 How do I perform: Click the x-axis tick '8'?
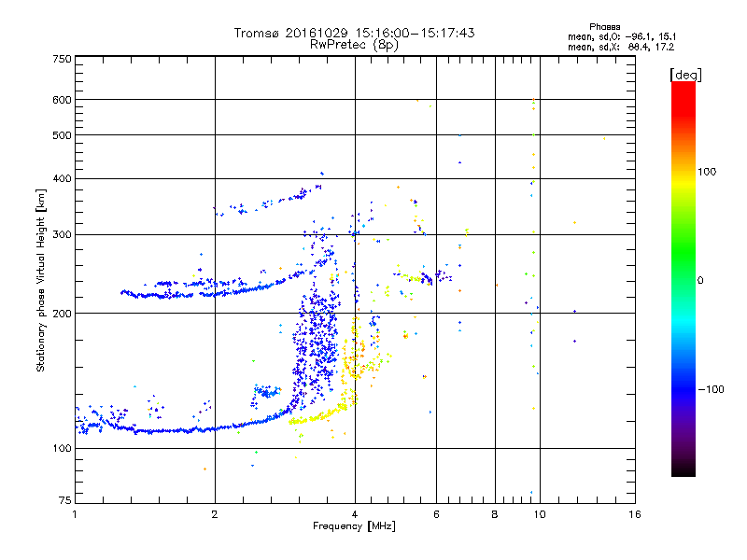click(495, 514)
